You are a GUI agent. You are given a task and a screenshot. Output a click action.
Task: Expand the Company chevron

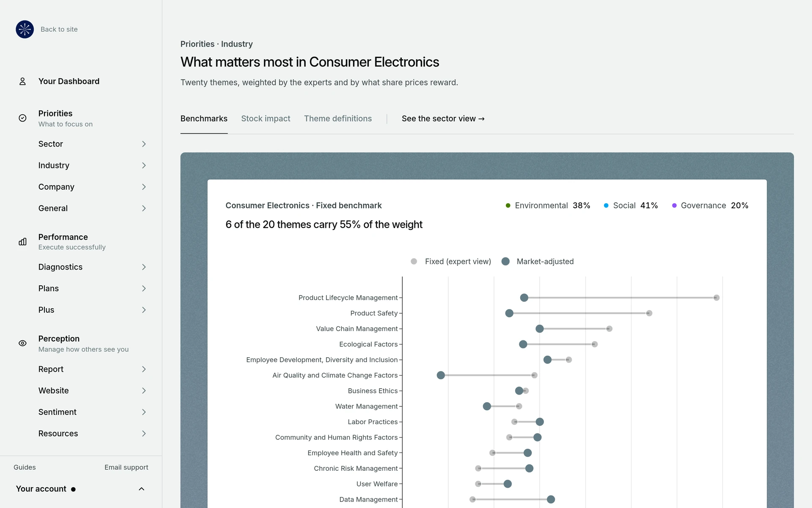pyautogui.click(x=144, y=187)
